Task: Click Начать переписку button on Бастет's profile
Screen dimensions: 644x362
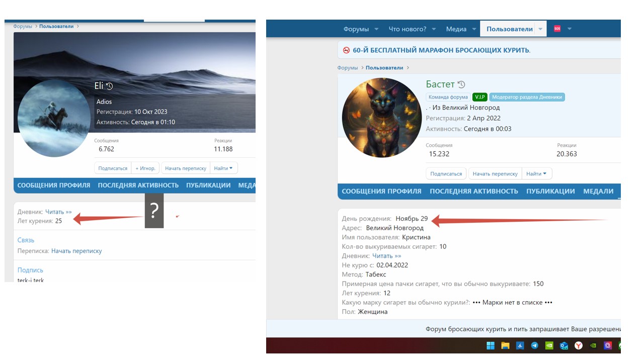Action: 495,173
